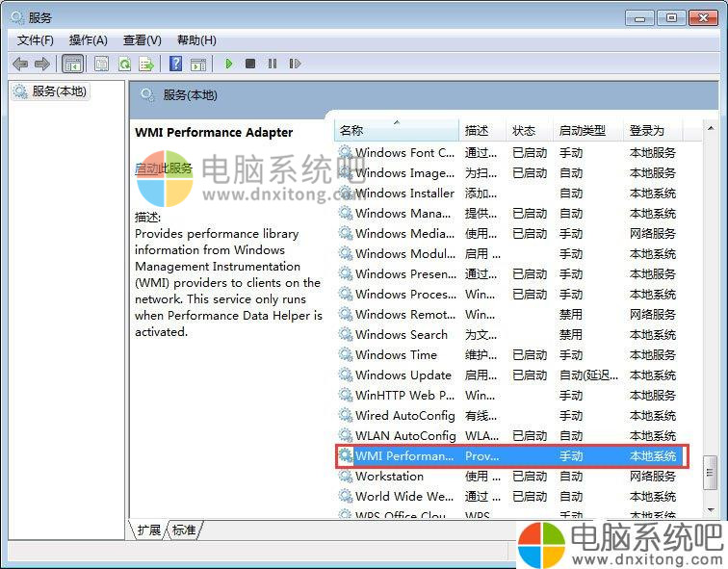The width and height of the screenshot is (728, 569).
Task: Open the 文件(F) menu
Action: pyautogui.click(x=36, y=40)
